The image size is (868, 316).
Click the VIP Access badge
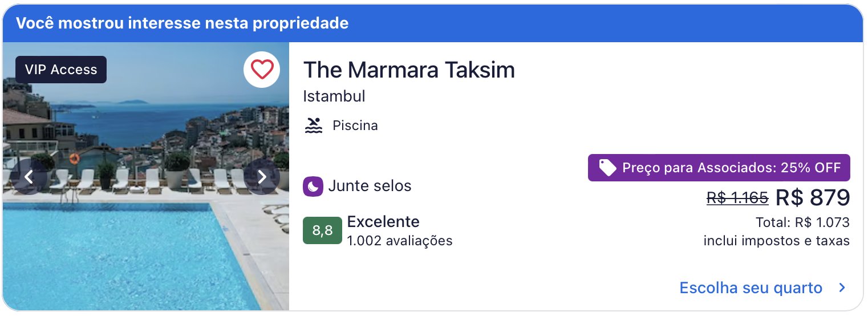(61, 70)
